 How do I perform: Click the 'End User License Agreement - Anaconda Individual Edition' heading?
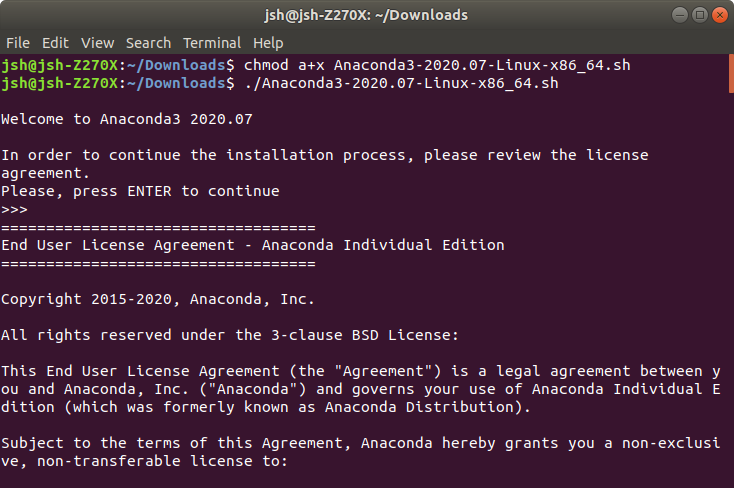253,245
